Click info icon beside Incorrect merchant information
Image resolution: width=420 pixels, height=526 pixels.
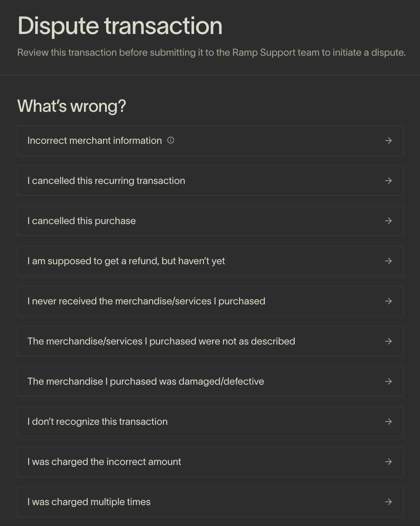(171, 140)
